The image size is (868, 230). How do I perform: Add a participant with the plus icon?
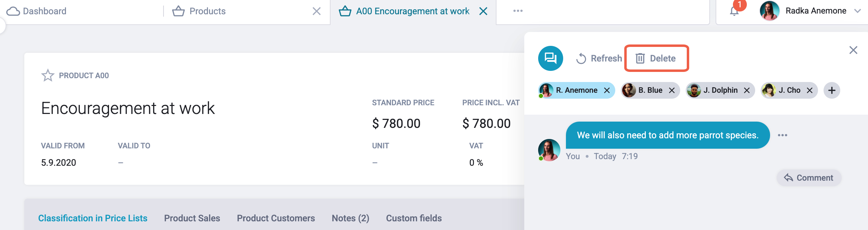(x=832, y=91)
